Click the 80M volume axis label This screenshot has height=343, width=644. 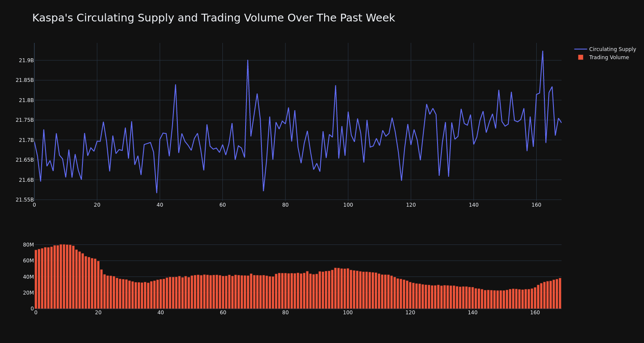(x=28, y=245)
